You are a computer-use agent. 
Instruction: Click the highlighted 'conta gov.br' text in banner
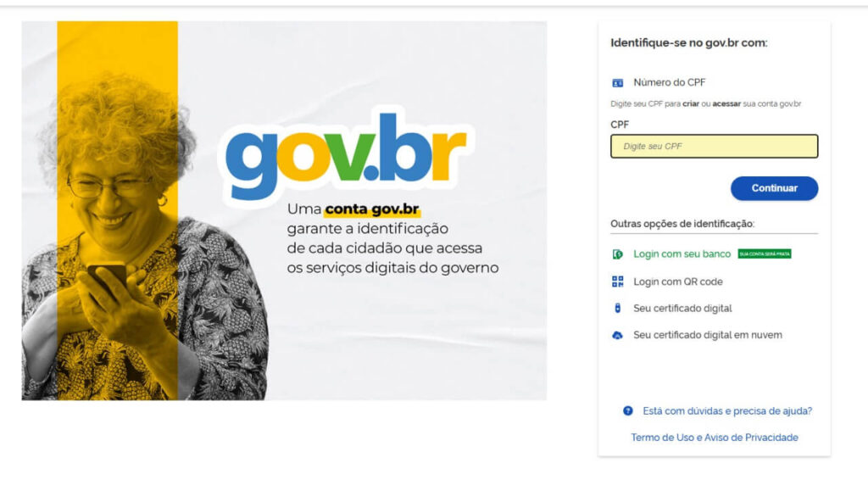372,209
